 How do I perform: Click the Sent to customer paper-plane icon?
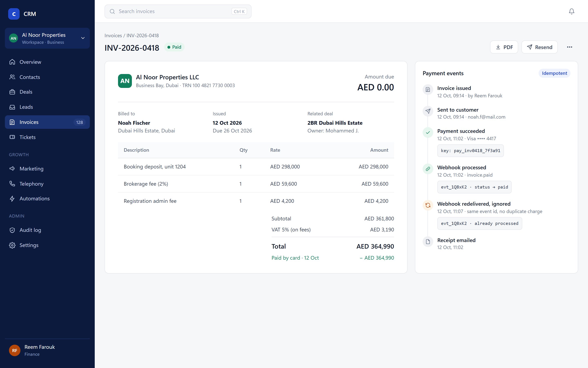428,111
